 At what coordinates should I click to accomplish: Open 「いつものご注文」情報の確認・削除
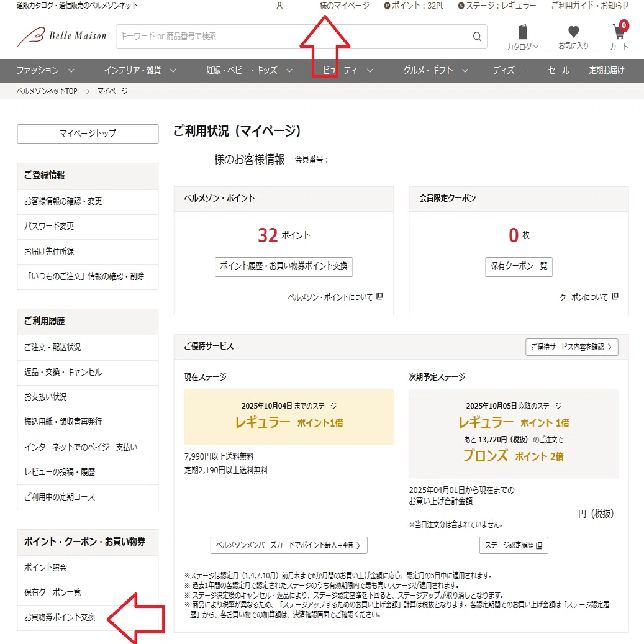click(x=88, y=276)
